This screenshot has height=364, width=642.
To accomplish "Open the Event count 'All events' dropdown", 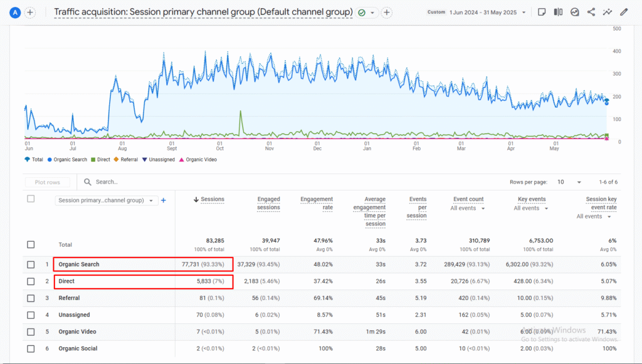I will tap(468, 208).
